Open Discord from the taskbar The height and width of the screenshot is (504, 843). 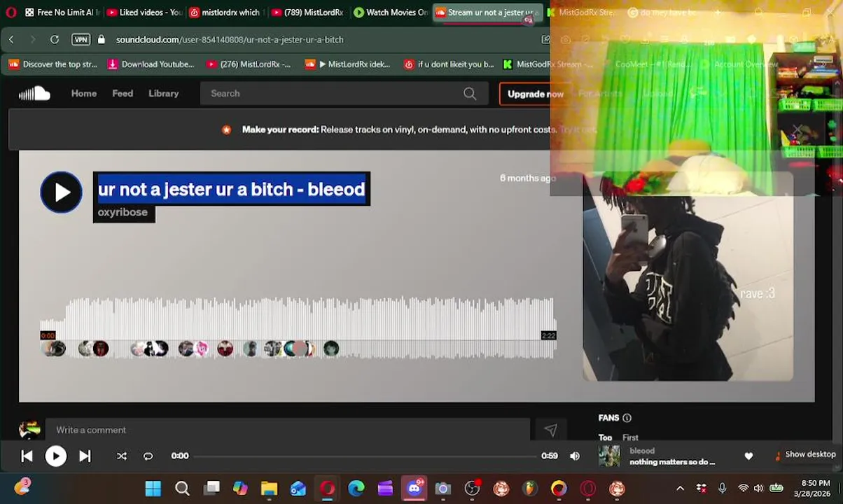[x=414, y=488]
